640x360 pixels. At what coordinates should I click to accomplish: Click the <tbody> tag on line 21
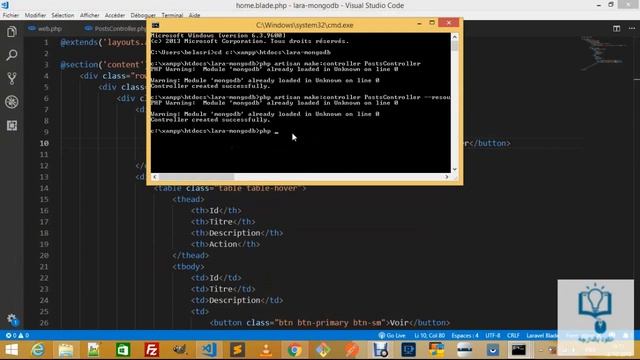click(x=188, y=267)
